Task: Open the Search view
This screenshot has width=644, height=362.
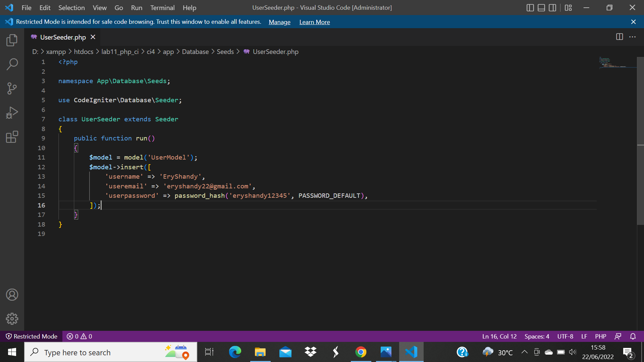Action: point(12,64)
